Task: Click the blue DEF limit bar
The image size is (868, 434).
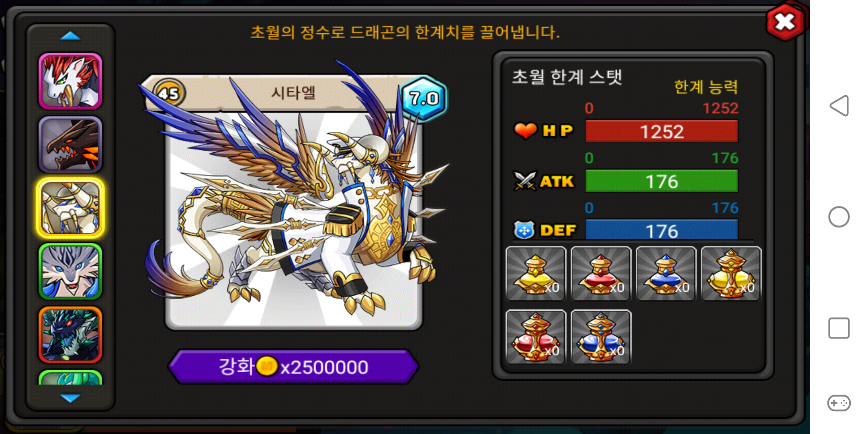Action: pos(661,230)
